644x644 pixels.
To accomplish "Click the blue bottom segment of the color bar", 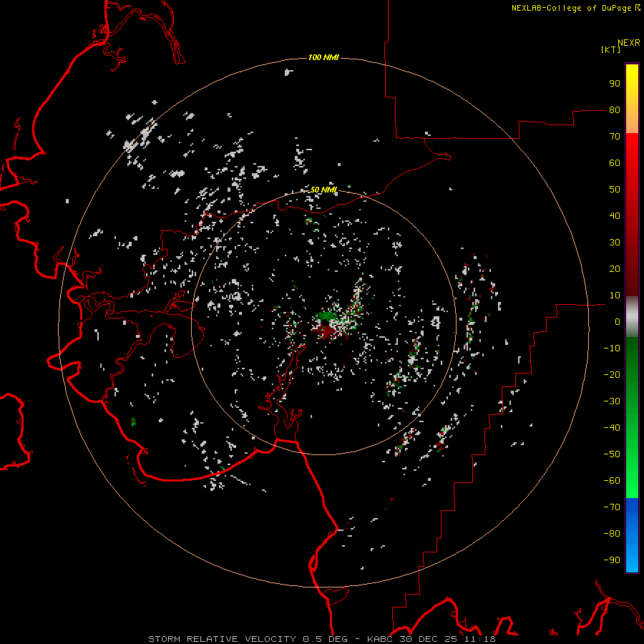I will (x=632, y=535).
